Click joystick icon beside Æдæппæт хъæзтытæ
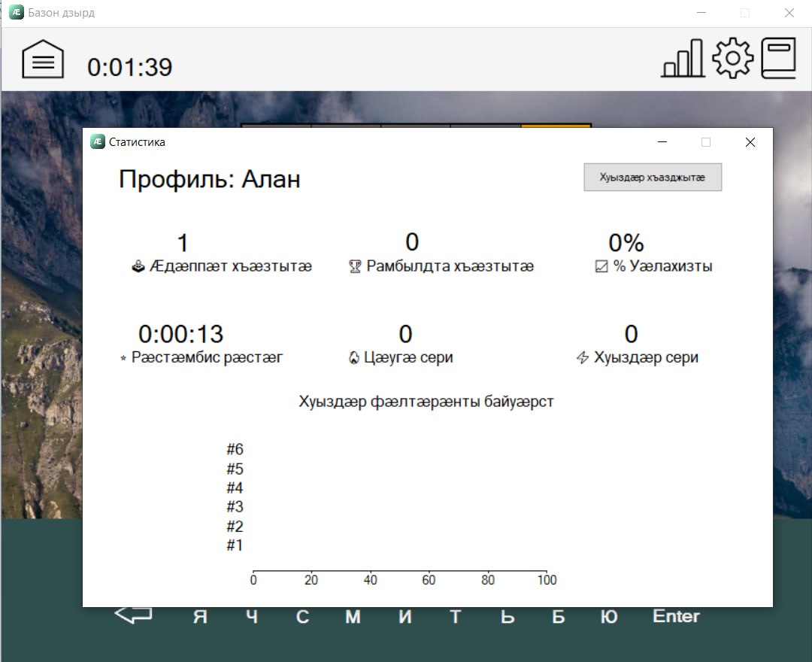 [138, 267]
